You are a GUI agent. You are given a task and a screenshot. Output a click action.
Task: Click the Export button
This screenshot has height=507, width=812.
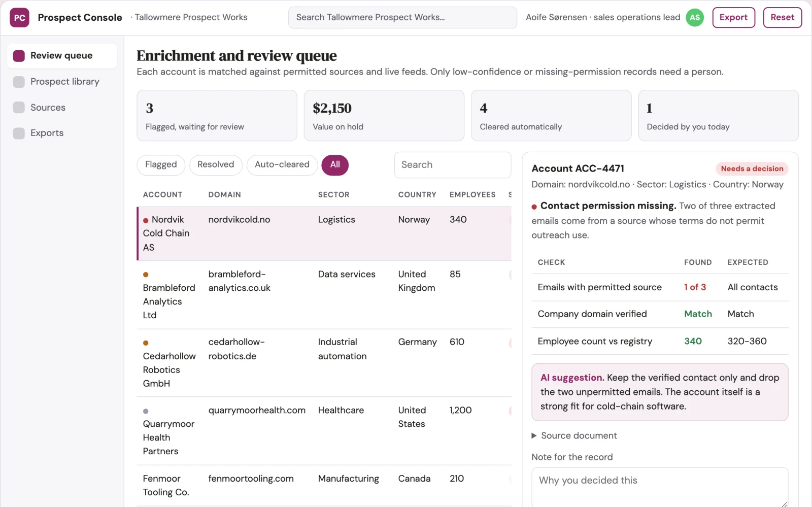click(734, 18)
